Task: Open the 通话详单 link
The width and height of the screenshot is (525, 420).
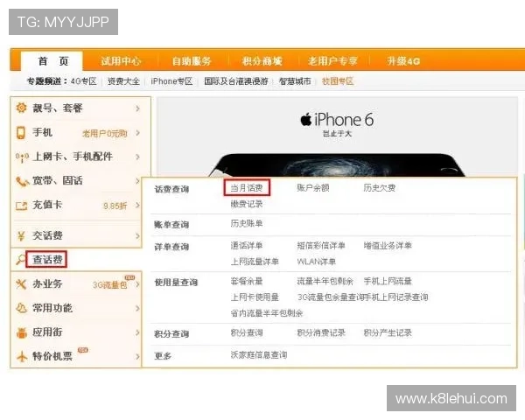Action: 247,246
